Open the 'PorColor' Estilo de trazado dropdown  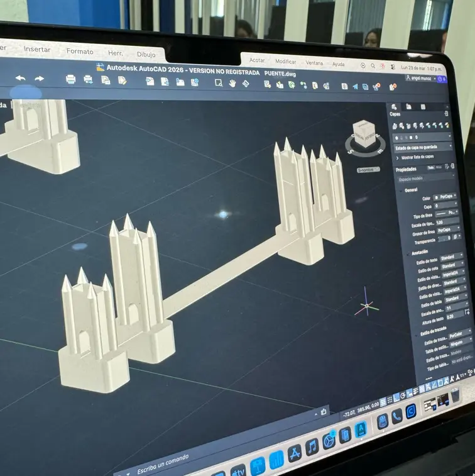pos(460,334)
